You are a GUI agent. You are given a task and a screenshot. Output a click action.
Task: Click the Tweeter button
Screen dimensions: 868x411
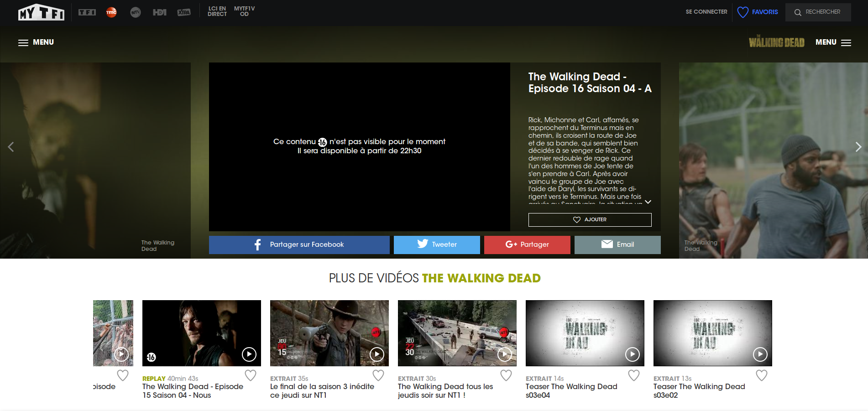click(x=437, y=245)
